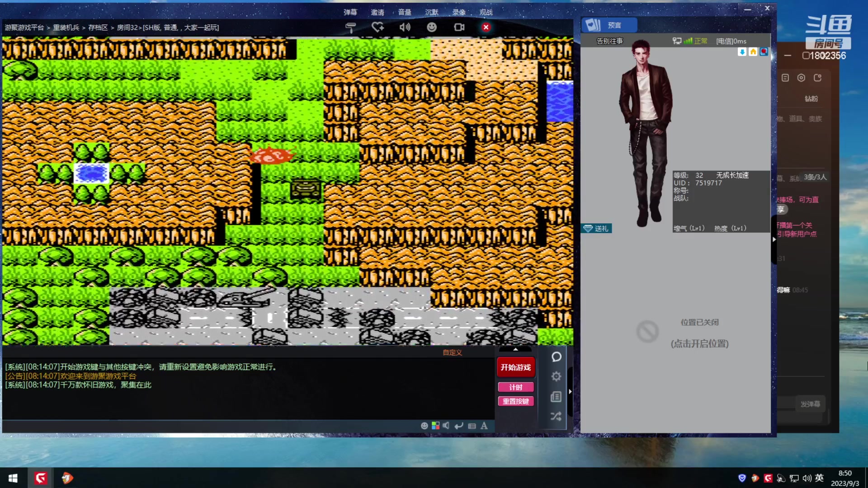Select the 录像 menu item
The height and width of the screenshot is (488, 868).
click(459, 12)
